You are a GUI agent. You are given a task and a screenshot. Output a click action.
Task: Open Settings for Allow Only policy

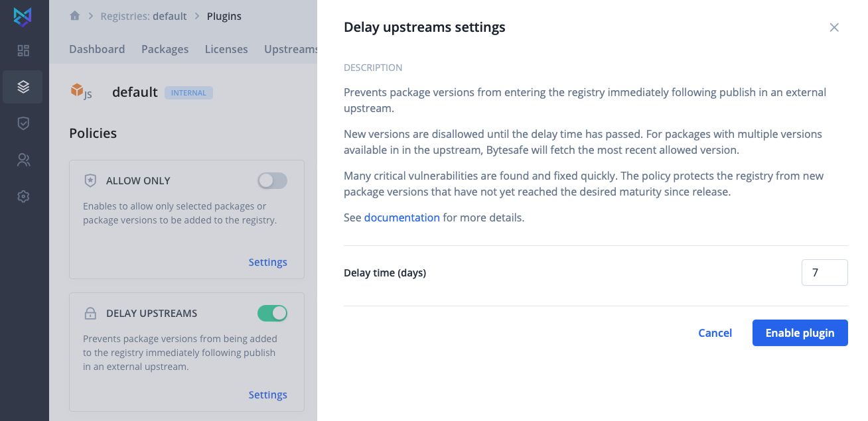pyautogui.click(x=268, y=262)
